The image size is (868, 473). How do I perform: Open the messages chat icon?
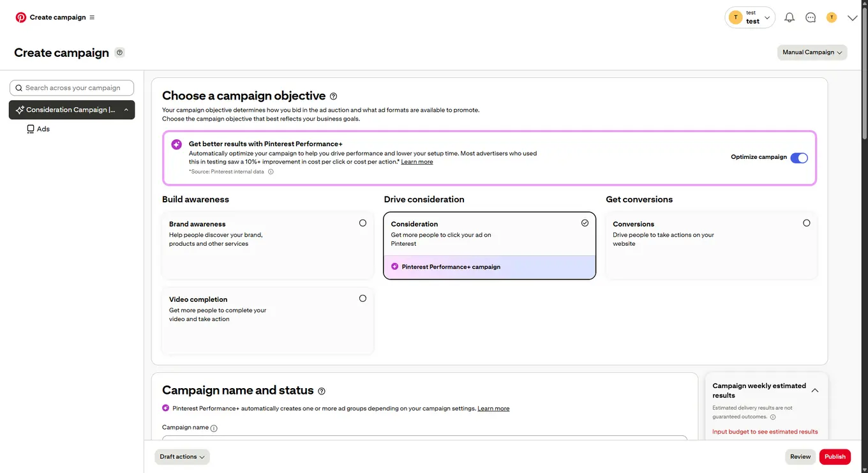pos(811,17)
